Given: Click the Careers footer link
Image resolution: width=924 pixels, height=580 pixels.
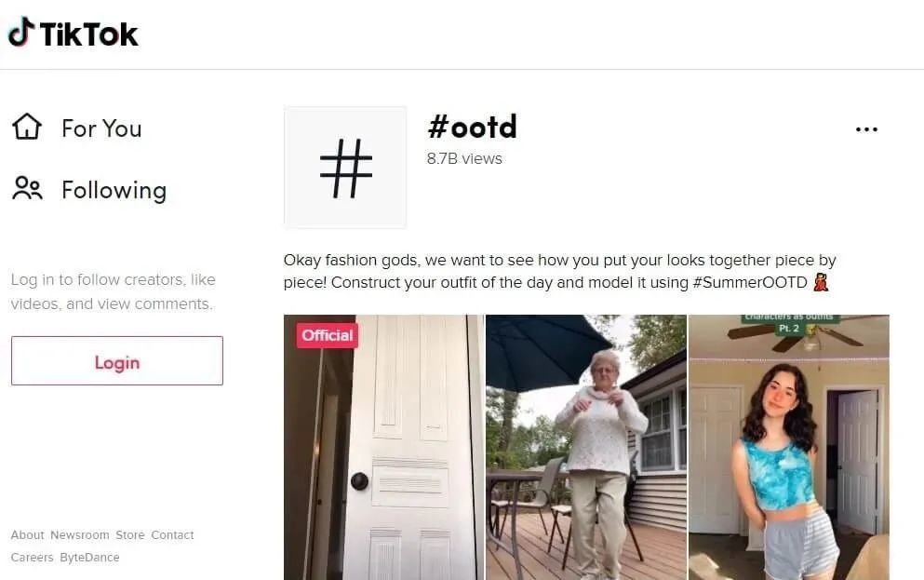Looking at the screenshot, I should pyautogui.click(x=32, y=557).
